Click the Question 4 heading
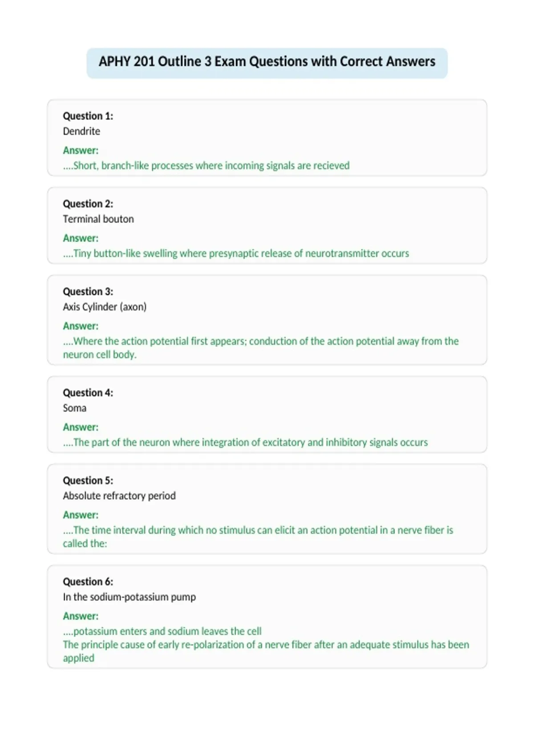This screenshot has height=756, width=534. [x=88, y=393]
